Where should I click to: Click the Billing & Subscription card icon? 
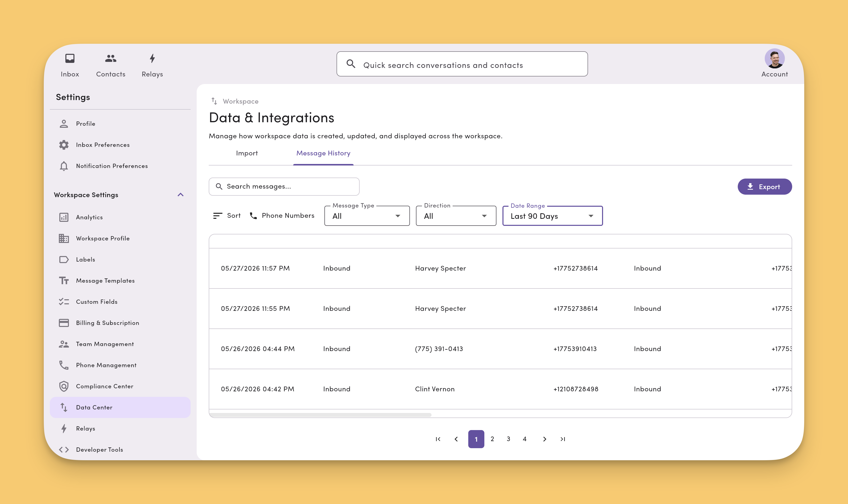(x=64, y=323)
